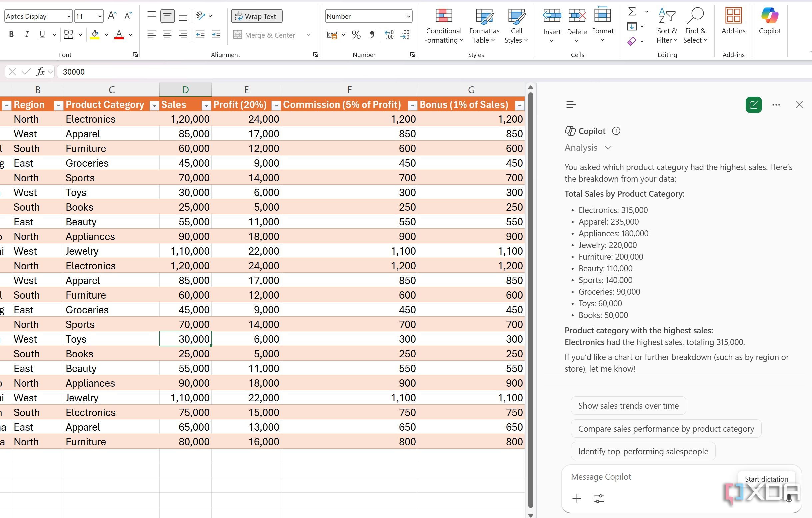Screen dimensions: 812x518
Task: Center text horizontally
Action: 167,34
